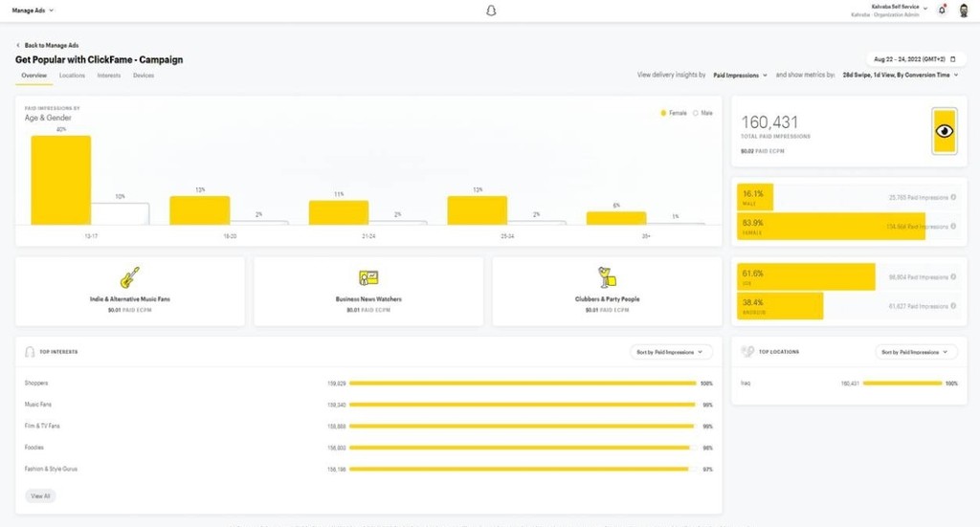Click the Film & TV Fans row label
This screenshot has height=527, width=980.
click(42, 426)
